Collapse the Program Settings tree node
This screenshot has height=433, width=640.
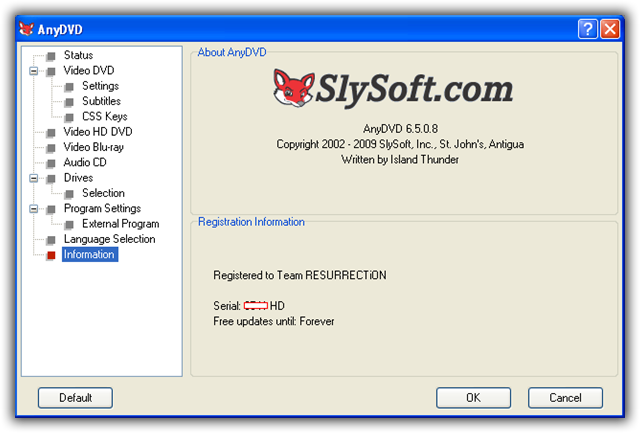tap(34, 209)
